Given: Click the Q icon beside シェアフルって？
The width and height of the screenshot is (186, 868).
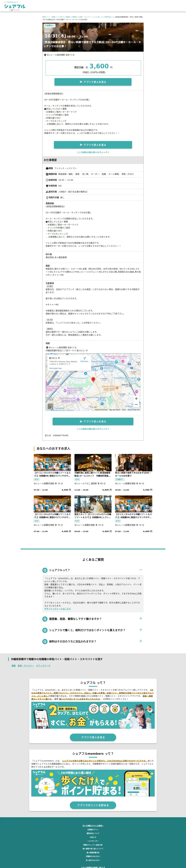Looking at the screenshot, I should click(x=45, y=570).
